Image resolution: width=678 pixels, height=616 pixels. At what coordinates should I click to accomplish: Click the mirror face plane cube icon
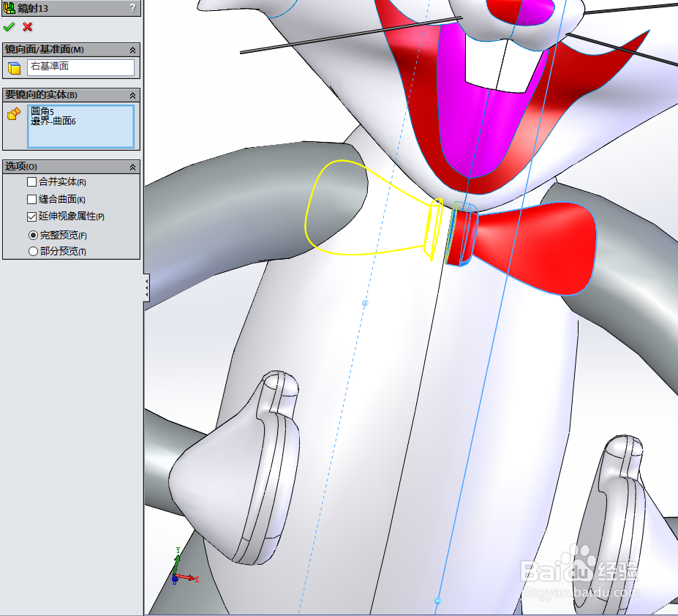(15, 68)
